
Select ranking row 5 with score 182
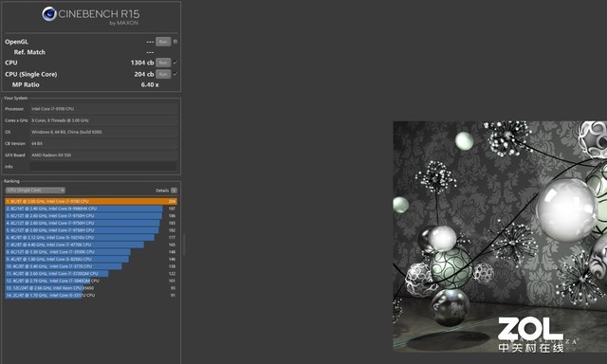pos(91,230)
